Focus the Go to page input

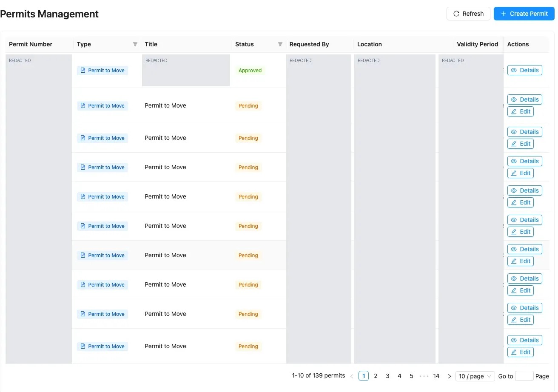click(x=524, y=376)
